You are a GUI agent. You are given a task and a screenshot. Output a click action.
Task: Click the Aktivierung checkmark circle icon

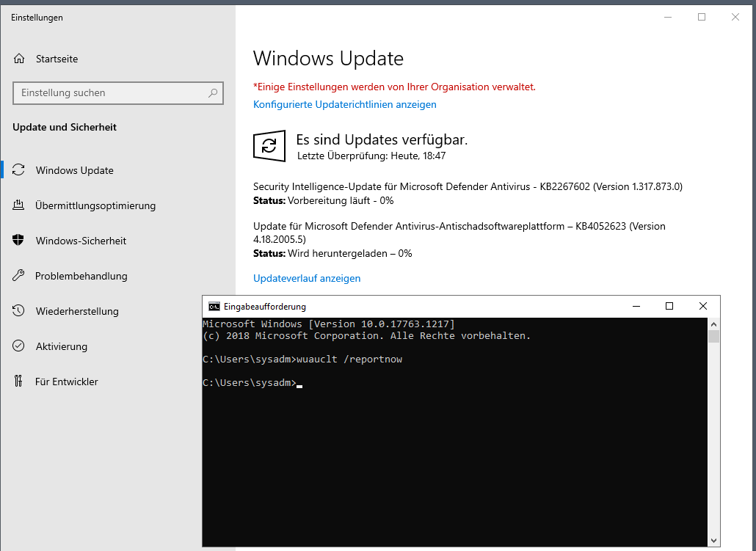coord(18,346)
